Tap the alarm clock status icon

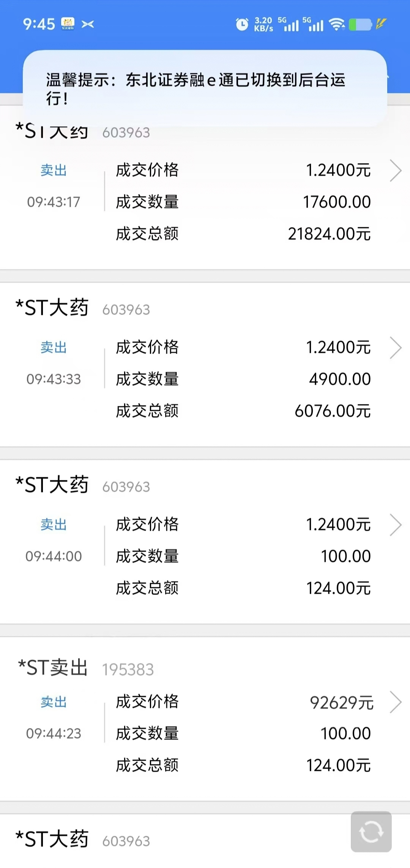click(x=242, y=25)
